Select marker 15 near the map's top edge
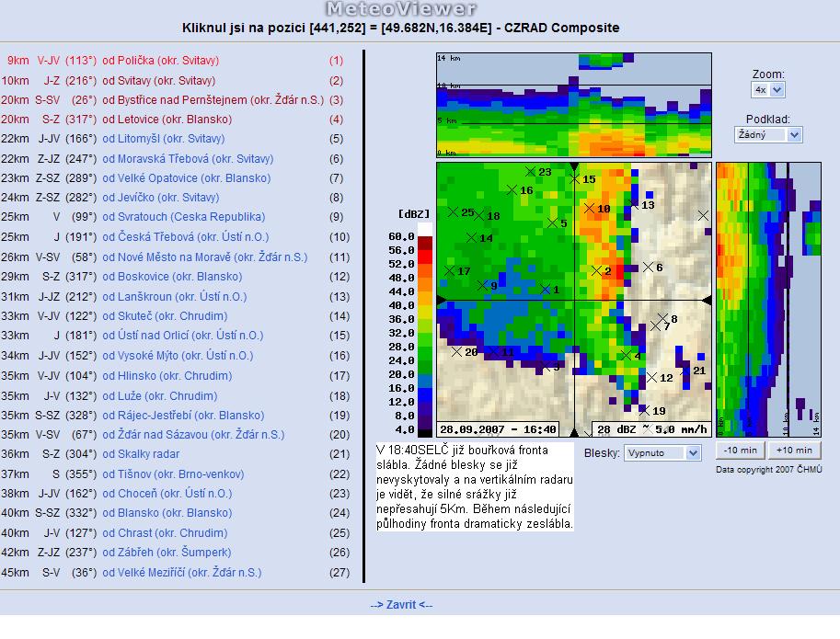The image size is (840, 639). (575, 178)
